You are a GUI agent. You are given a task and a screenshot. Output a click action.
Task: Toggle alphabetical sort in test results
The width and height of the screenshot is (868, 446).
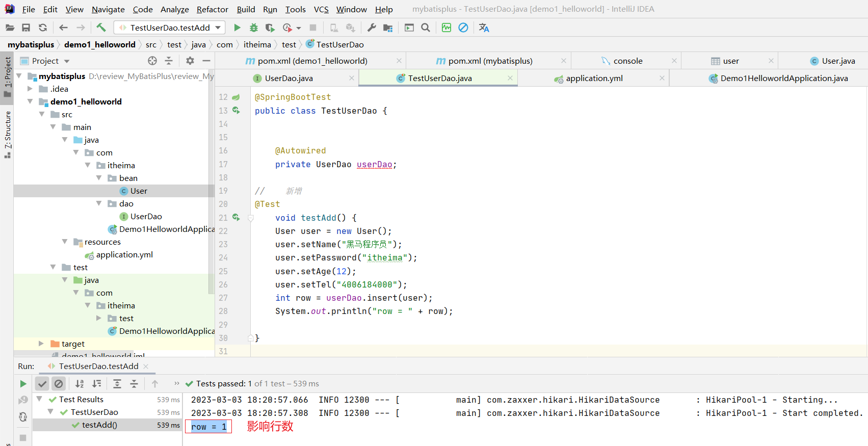click(80, 384)
